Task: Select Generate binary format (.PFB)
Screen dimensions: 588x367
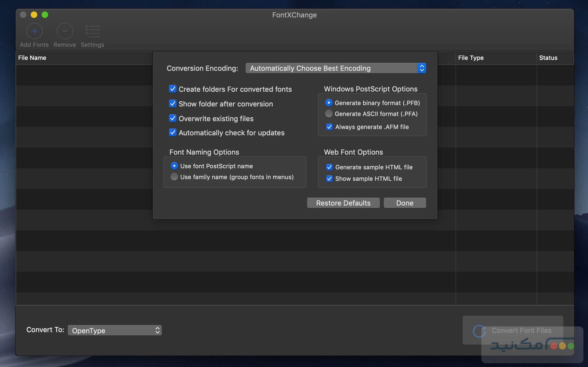Action: 329,103
